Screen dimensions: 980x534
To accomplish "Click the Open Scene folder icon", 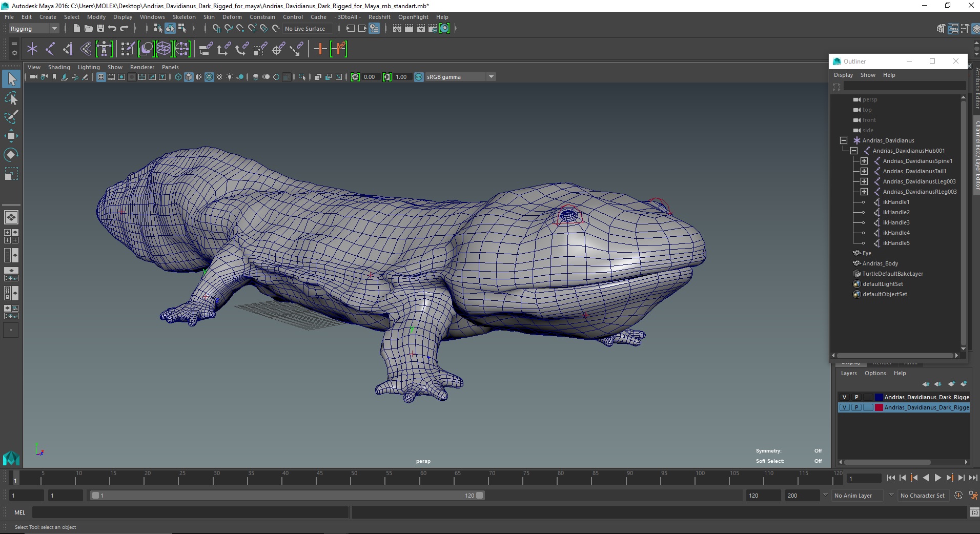I will (x=88, y=29).
